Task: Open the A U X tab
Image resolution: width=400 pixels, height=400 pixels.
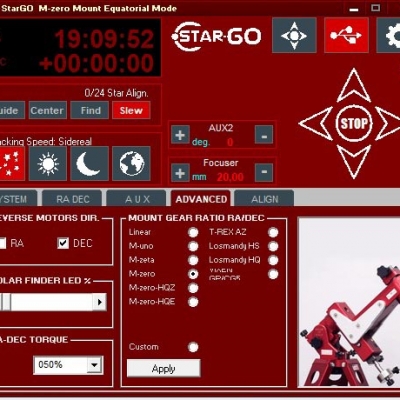Action: click(137, 199)
